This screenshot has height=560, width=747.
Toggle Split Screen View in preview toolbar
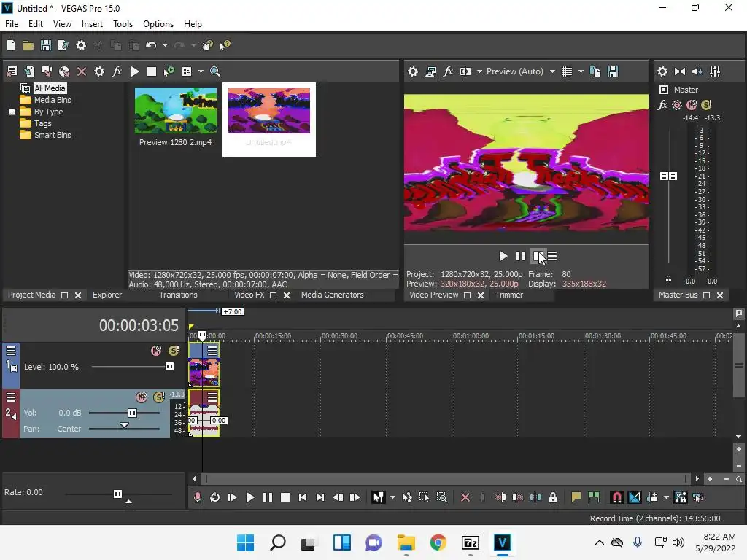(465, 71)
